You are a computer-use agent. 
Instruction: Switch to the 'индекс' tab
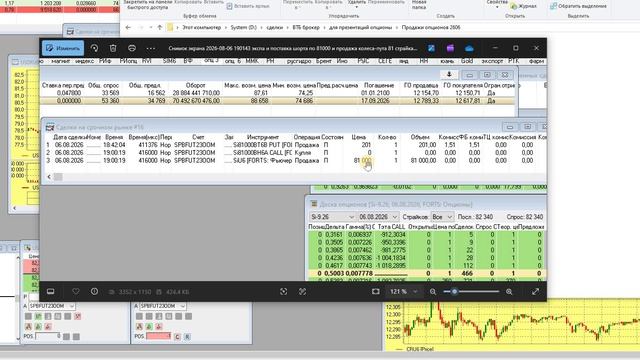click(x=84, y=61)
